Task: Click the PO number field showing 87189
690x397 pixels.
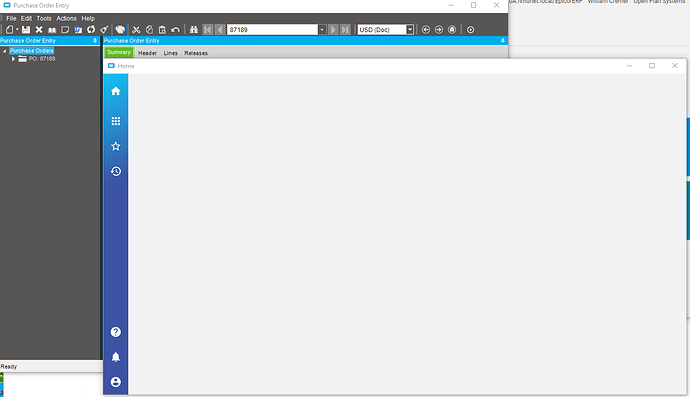Action: coord(272,29)
